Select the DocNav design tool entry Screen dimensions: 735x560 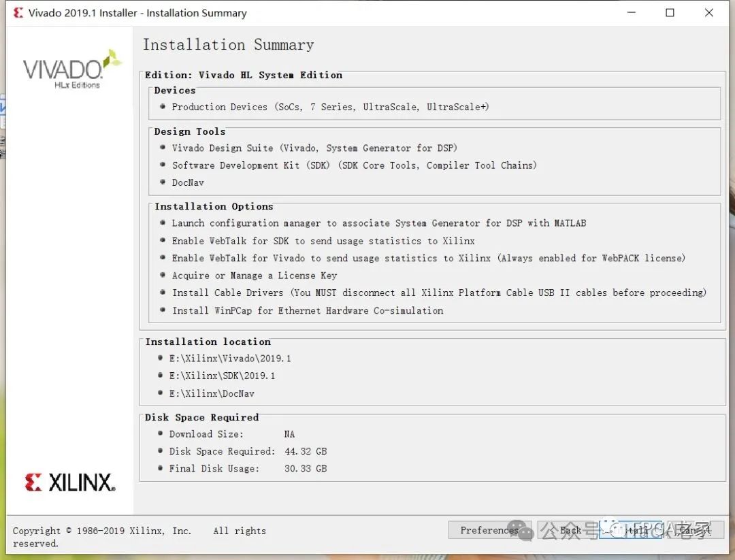tap(188, 183)
